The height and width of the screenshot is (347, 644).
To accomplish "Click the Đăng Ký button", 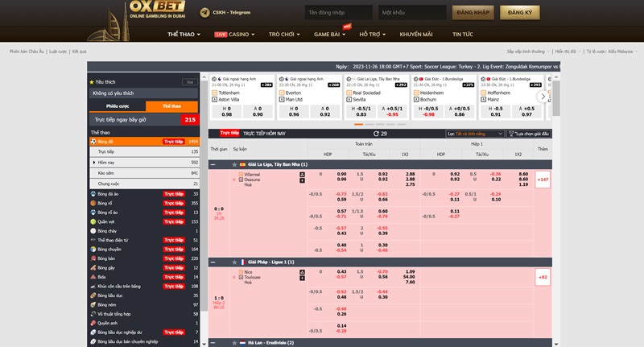I will click(519, 13).
